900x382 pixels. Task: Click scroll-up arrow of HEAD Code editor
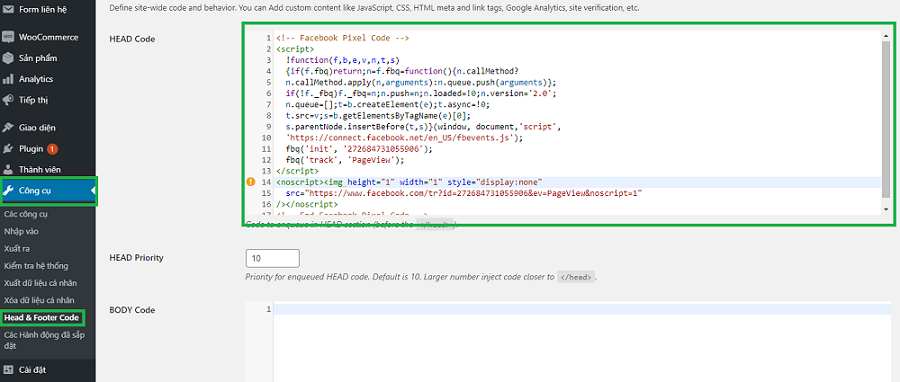886,36
